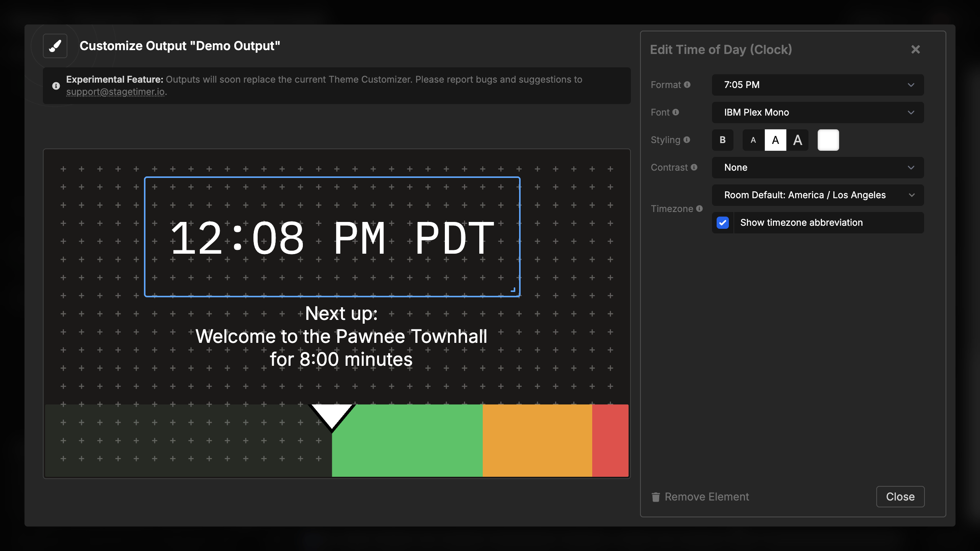Uncheck Show timezone abbreviation

tap(723, 222)
